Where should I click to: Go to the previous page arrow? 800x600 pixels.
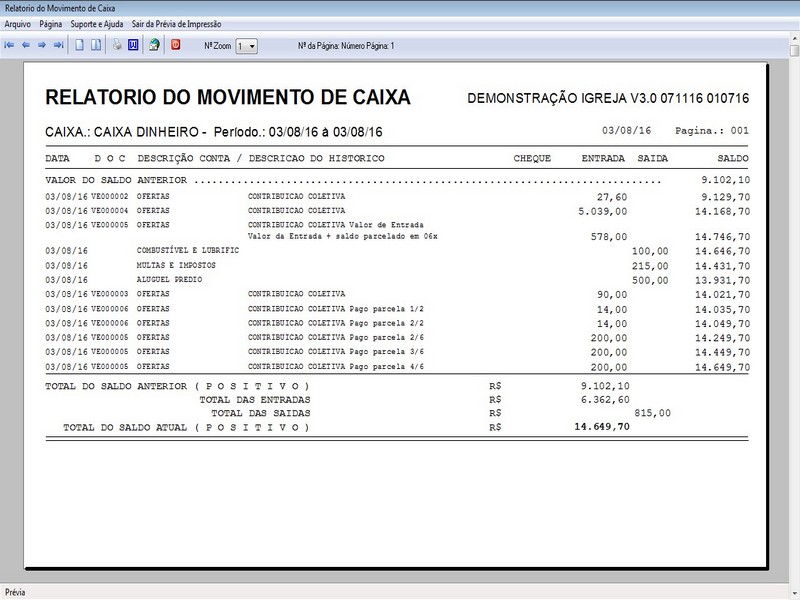pos(26,45)
